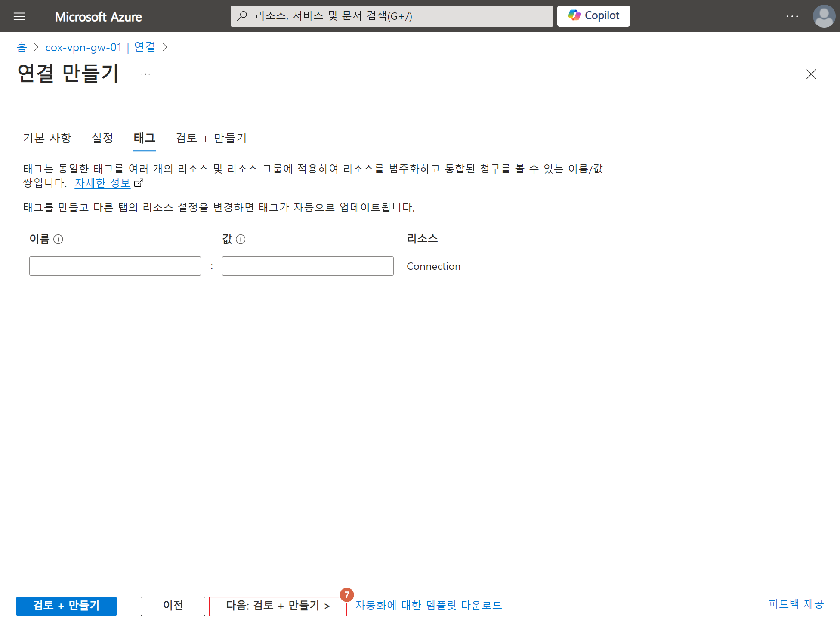Close the 연결 만들기 pane

[x=811, y=74]
